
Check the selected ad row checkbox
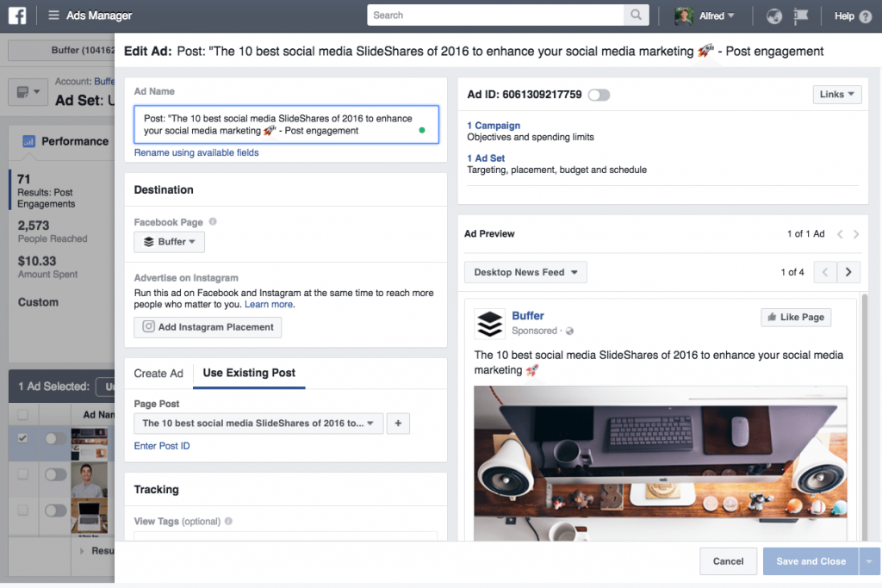pyautogui.click(x=23, y=438)
